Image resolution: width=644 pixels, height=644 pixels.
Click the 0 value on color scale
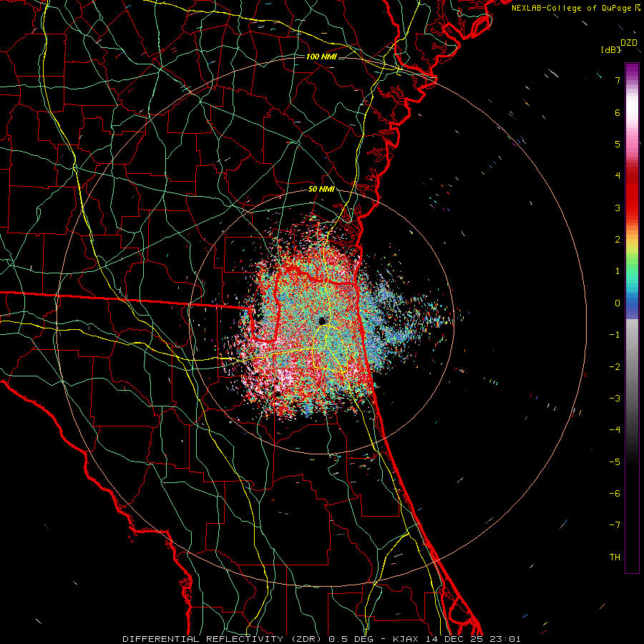[618, 303]
